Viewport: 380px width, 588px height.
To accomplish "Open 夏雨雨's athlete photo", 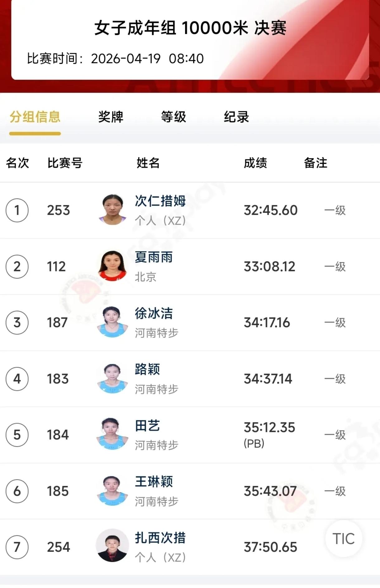I will pyautogui.click(x=112, y=266).
